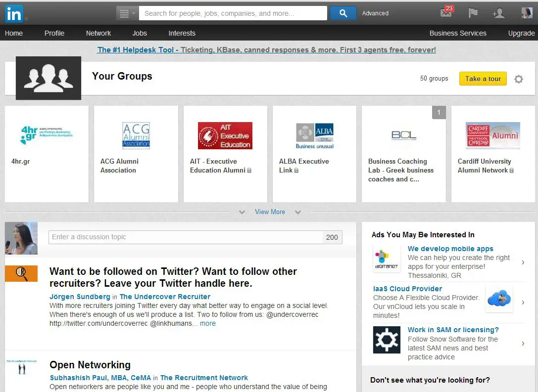Open the groups settings gear icon

pos(518,79)
